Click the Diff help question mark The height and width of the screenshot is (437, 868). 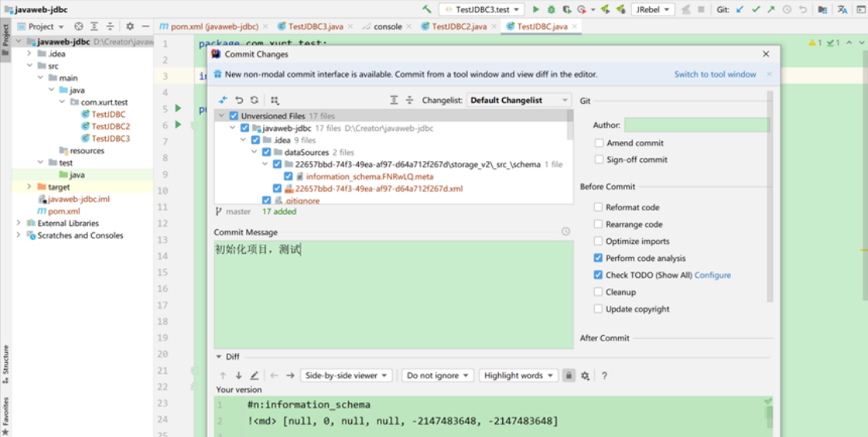click(604, 375)
